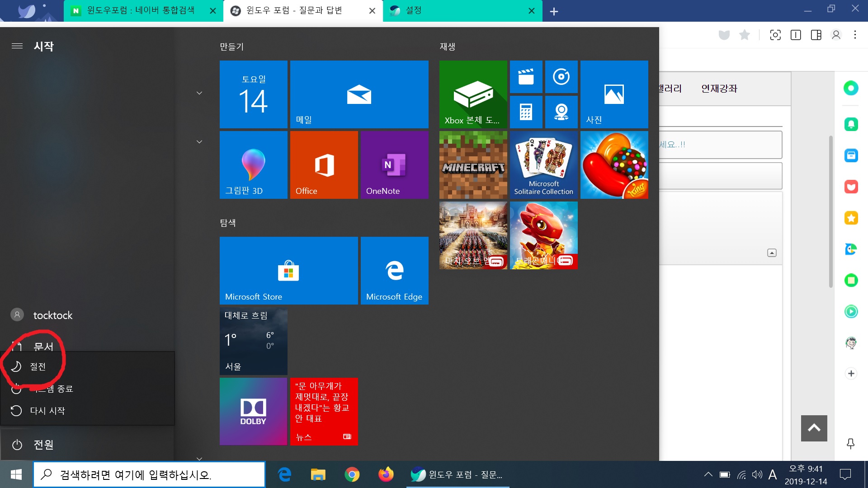Open the Microsoft Edge tile
This screenshot has height=488, width=868.
pos(394,271)
